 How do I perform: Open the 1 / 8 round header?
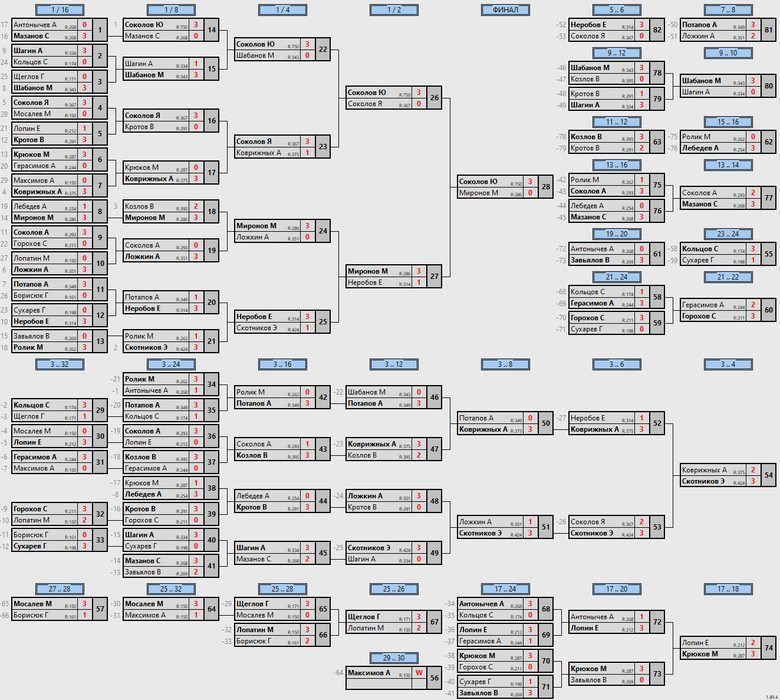[x=171, y=9]
